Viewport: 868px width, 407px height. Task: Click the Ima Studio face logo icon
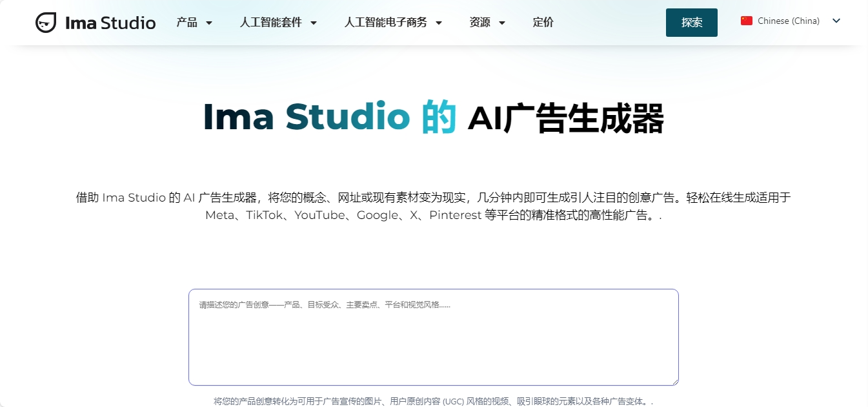[46, 23]
